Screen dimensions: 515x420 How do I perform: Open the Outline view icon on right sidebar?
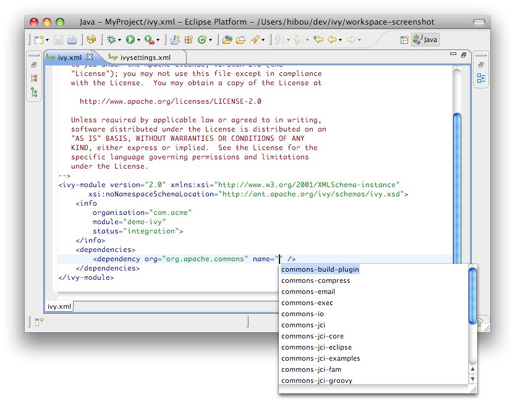(480, 78)
